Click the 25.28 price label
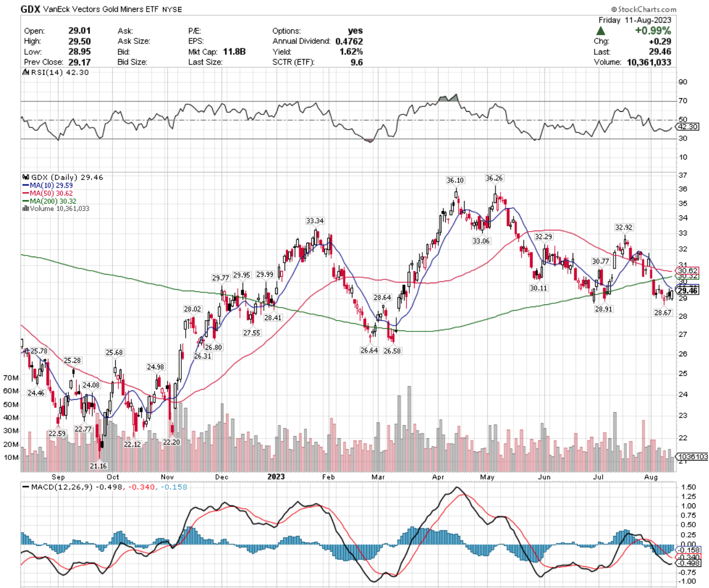The height and width of the screenshot is (588, 709). (x=72, y=361)
